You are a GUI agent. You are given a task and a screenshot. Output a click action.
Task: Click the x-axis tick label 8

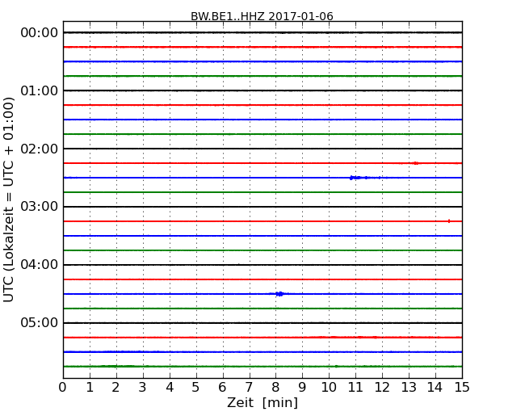coord(275,388)
